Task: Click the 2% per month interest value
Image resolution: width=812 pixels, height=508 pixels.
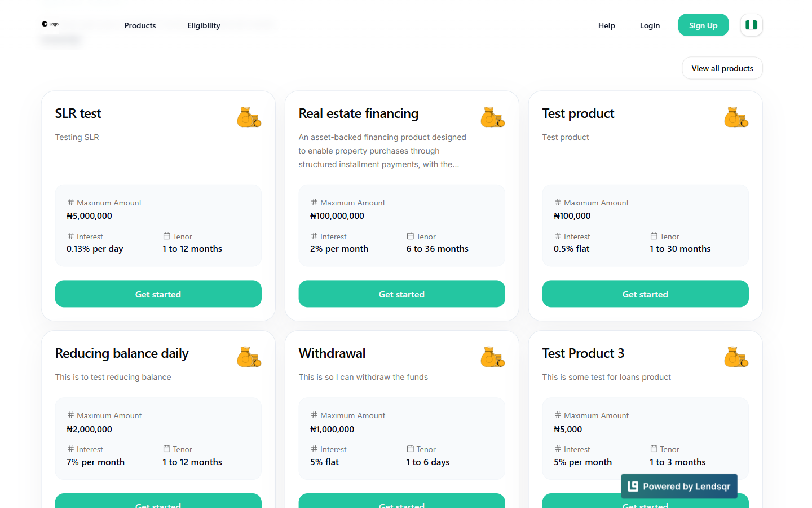Action: (x=339, y=249)
